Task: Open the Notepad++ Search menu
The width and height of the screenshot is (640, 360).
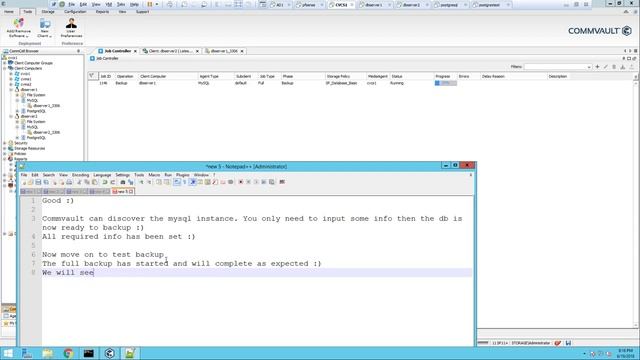Action: (x=49, y=175)
